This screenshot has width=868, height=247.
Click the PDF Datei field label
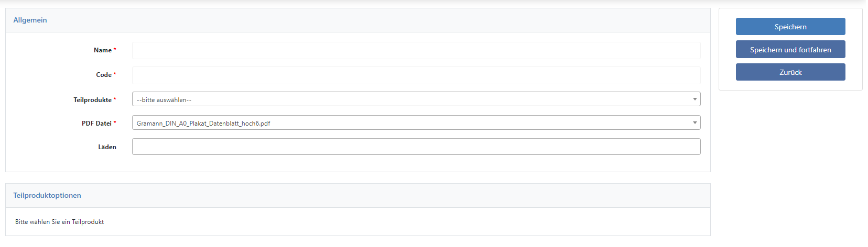(96, 124)
